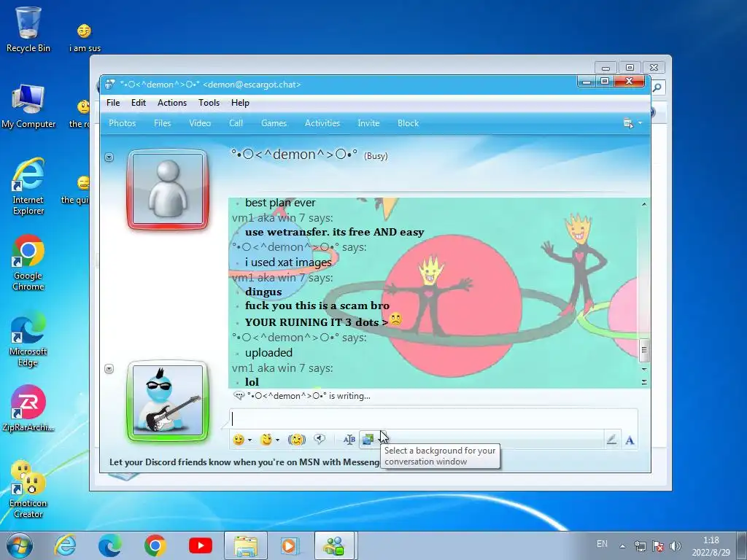Open the media player taskbar icon

click(x=290, y=545)
